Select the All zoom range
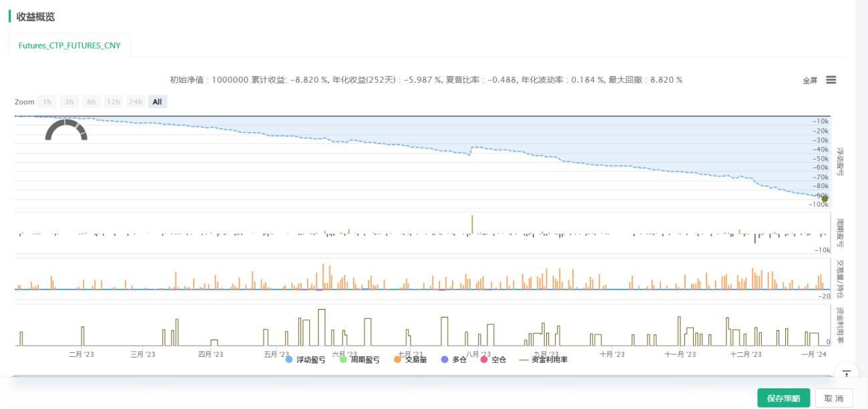 pyautogui.click(x=157, y=102)
